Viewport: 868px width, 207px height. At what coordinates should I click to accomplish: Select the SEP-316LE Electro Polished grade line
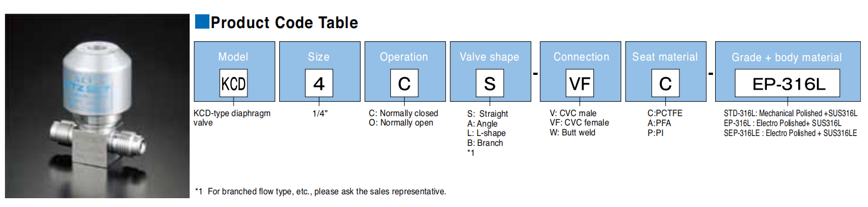[x=790, y=133]
